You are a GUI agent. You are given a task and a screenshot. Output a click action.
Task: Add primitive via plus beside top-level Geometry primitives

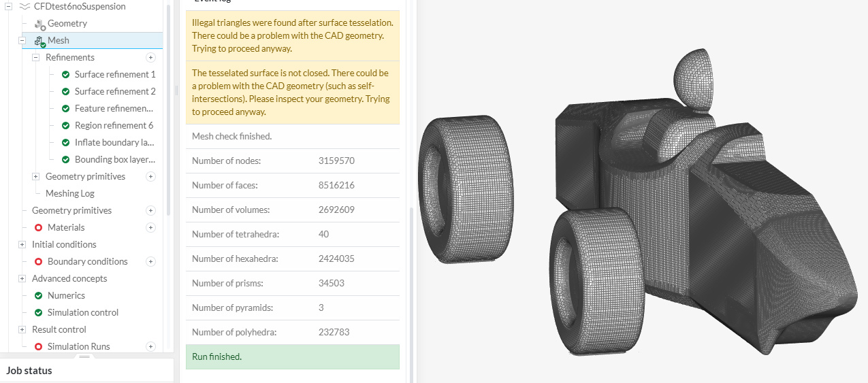point(151,211)
